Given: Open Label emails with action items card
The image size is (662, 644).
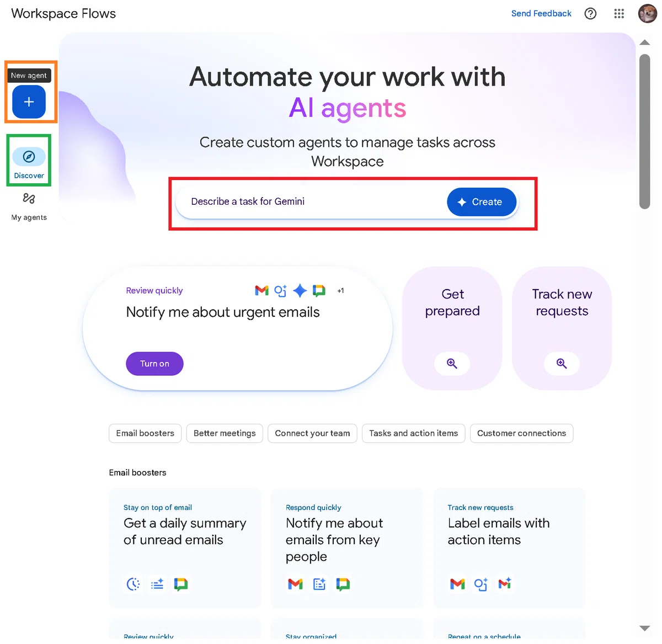Looking at the screenshot, I should (x=509, y=548).
